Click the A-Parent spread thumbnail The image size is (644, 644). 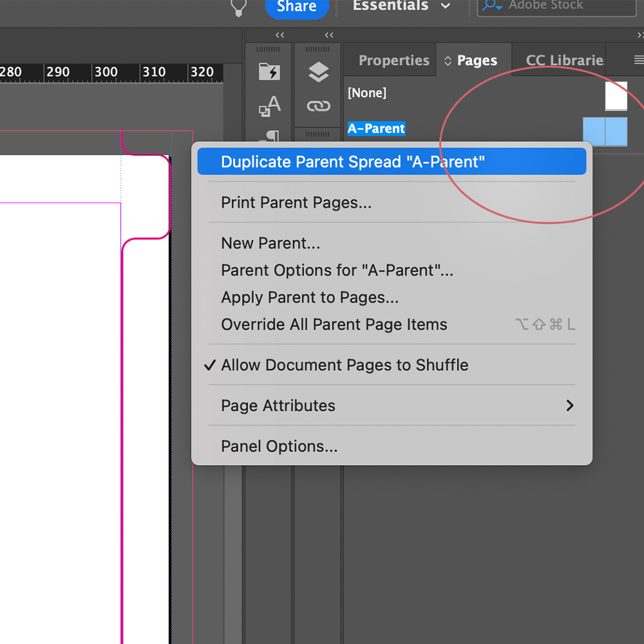pyautogui.click(x=605, y=131)
